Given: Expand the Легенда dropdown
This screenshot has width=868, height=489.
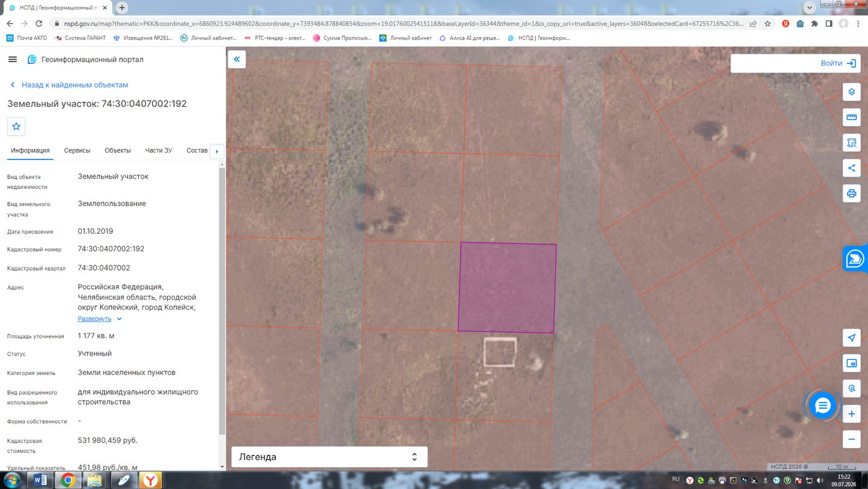Looking at the screenshot, I should pyautogui.click(x=329, y=457).
